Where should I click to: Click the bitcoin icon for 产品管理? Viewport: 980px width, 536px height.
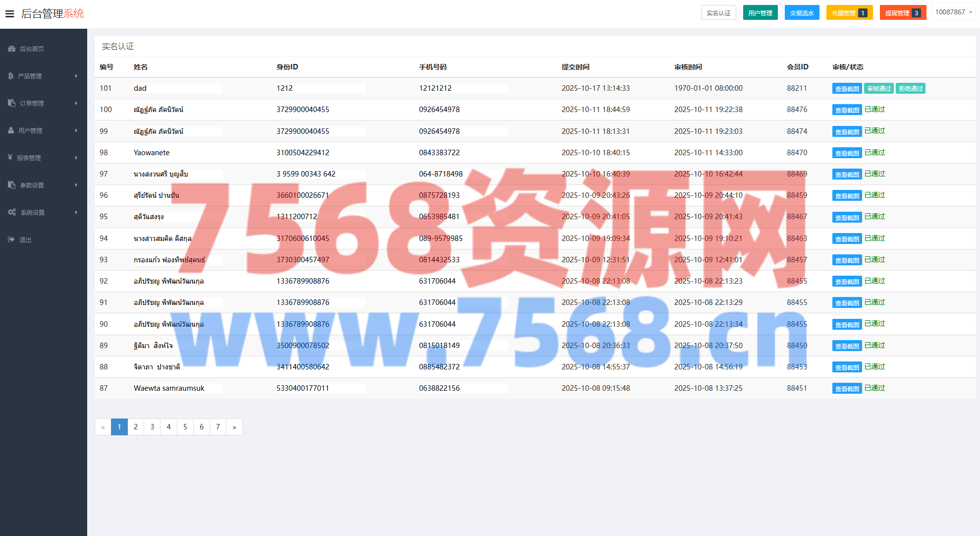click(10, 76)
